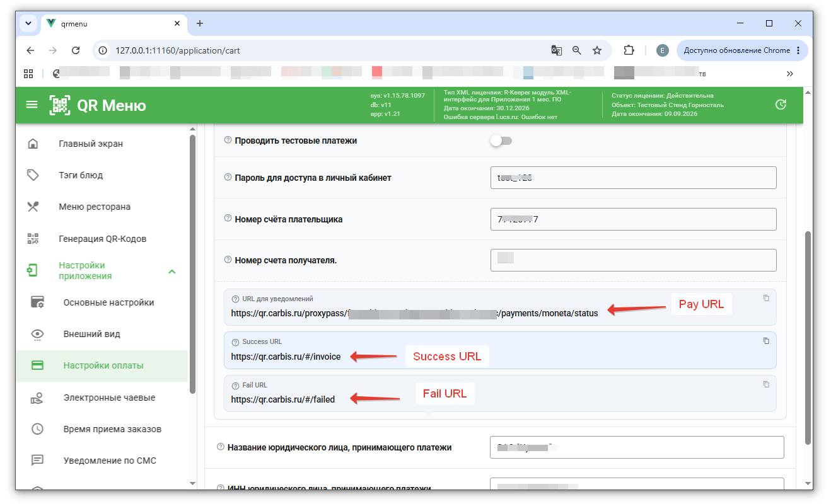The height and width of the screenshot is (504, 831).
Task: Click help icon next to Номер счёта плательщика
Action: 228,219
